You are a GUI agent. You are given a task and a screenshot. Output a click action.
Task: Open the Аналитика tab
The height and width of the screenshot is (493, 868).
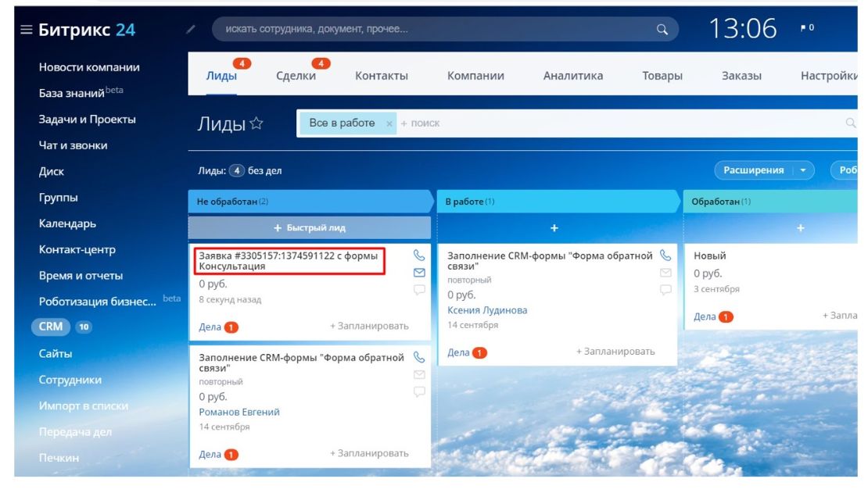[x=573, y=76]
